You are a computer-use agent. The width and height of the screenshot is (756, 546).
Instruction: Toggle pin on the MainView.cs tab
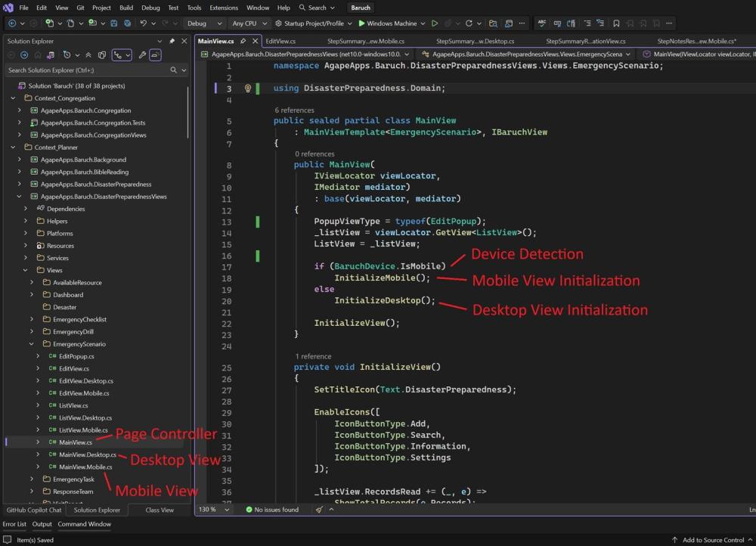(244, 41)
